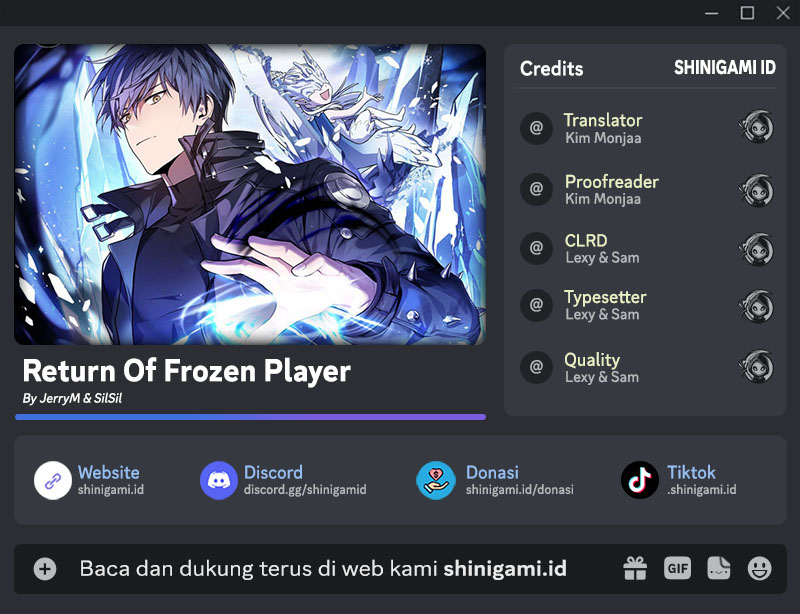The height and width of the screenshot is (614, 800).
Task: Open the shinigami.id/donasi link
Action: (519, 489)
